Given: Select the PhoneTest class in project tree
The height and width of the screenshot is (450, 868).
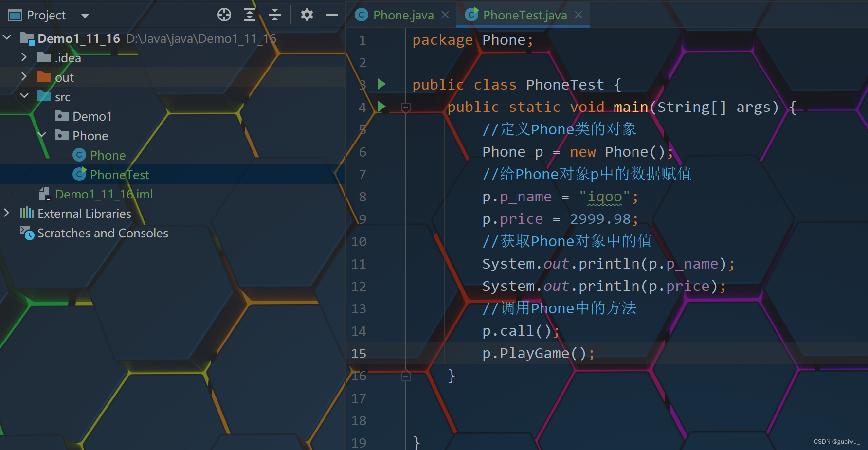Looking at the screenshot, I should [119, 175].
